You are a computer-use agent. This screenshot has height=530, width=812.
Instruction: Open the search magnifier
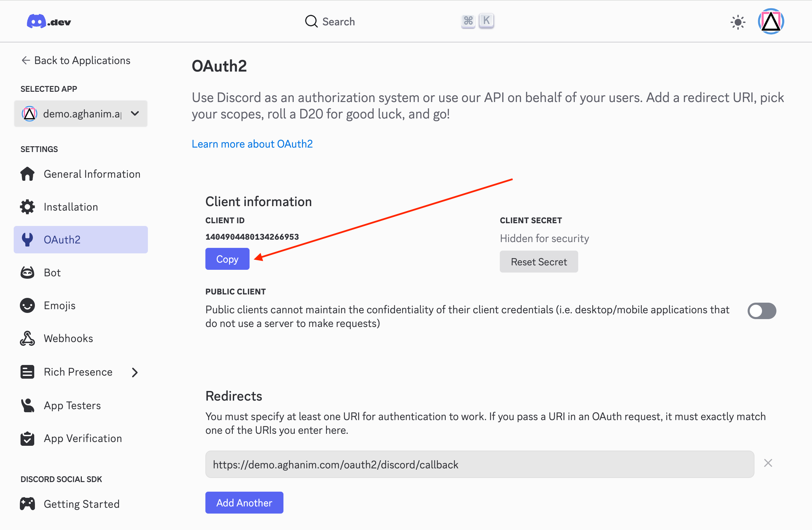[x=311, y=21]
